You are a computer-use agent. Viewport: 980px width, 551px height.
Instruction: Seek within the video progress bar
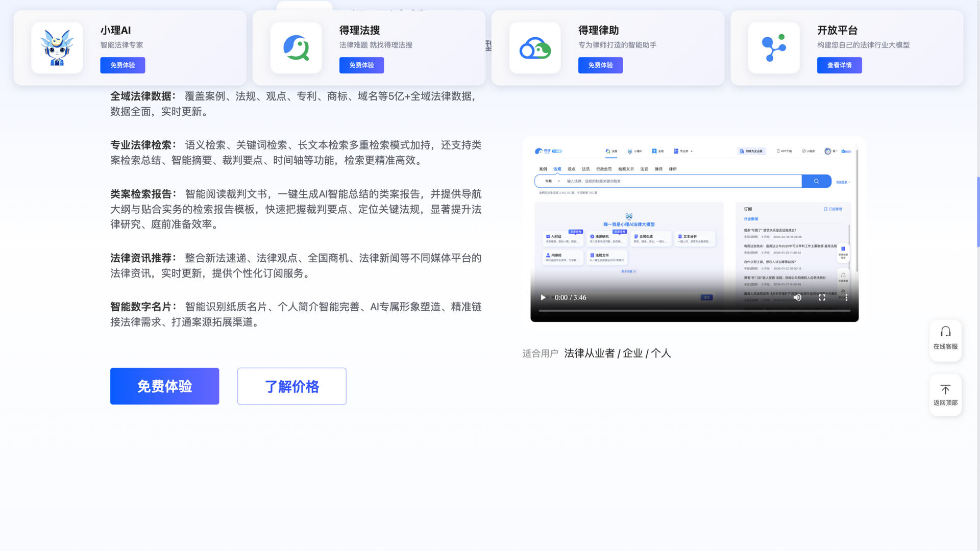tap(694, 311)
